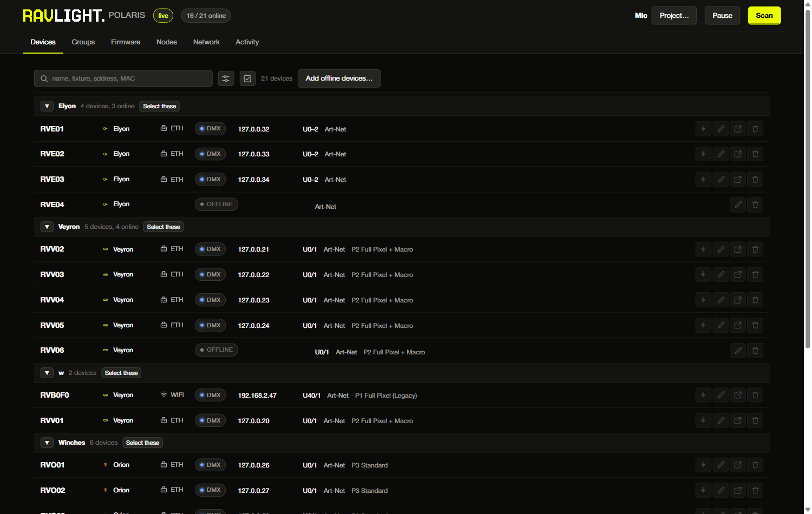Focus the device search field

tap(123, 78)
